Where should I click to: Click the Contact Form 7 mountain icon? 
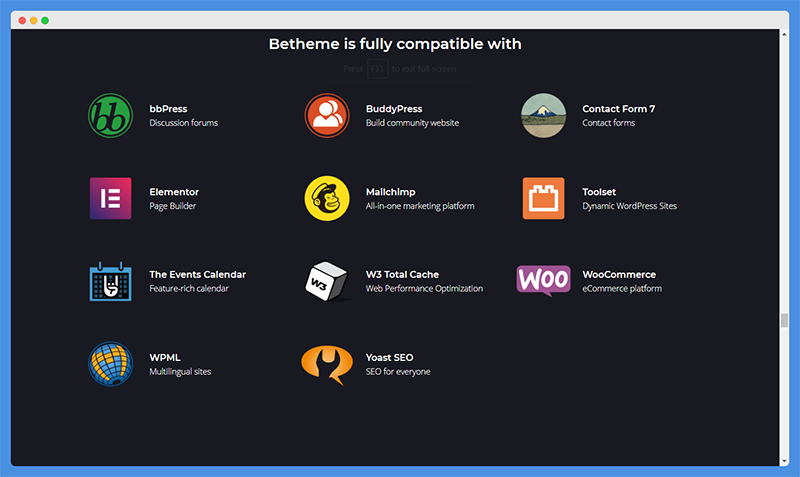pyautogui.click(x=543, y=115)
